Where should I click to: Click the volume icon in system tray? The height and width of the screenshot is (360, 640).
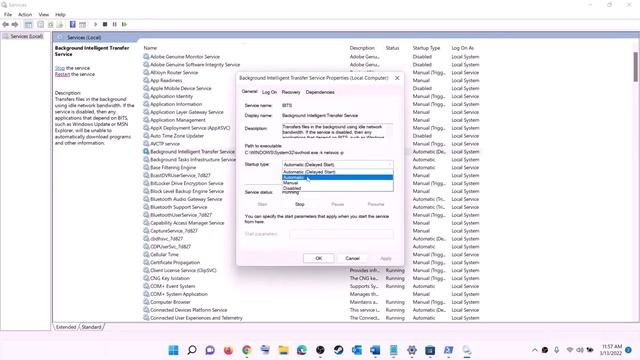pos(580,350)
